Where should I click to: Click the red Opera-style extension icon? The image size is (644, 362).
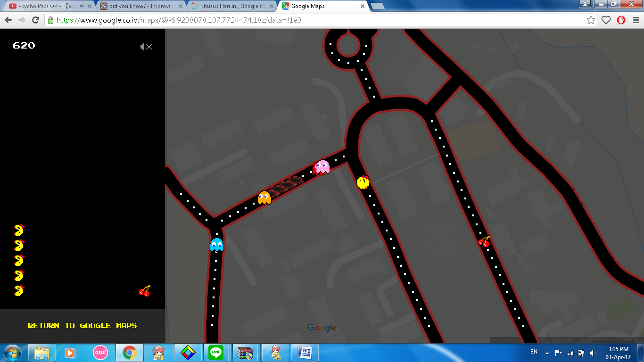click(x=621, y=20)
